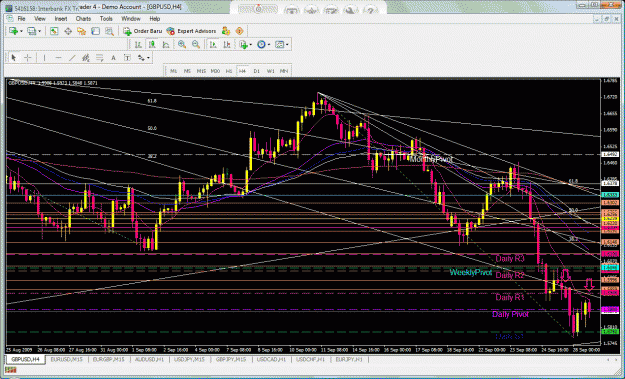Select the crosshair tool
Image resolution: width=625 pixels, height=379 pixels.
28,58
